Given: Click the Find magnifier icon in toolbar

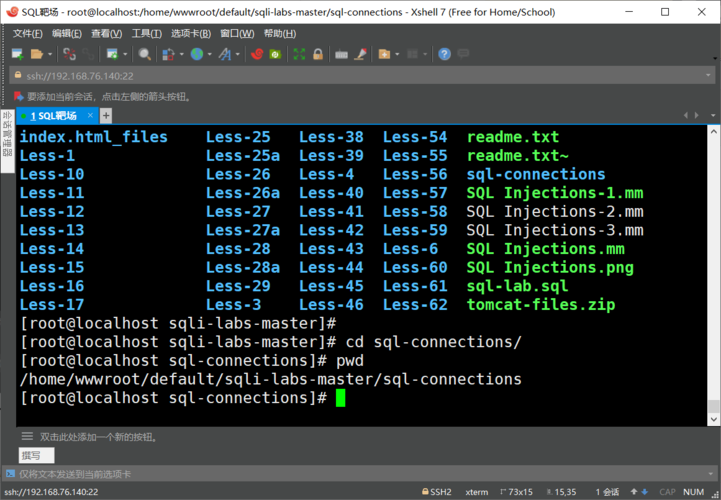Looking at the screenshot, I should [145, 54].
